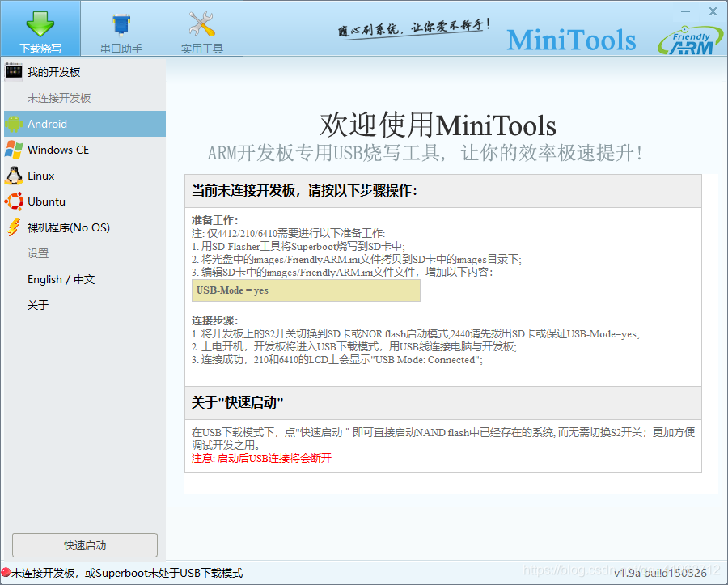Click the red connection status indicator
The width and height of the screenshot is (728, 585).
coord(6,573)
